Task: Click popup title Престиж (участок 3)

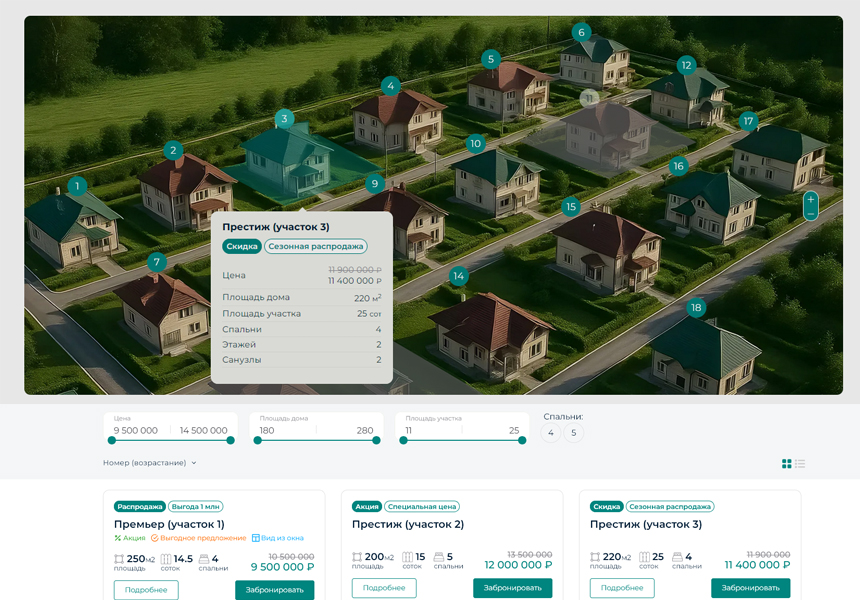Action: click(x=276, y=227)
